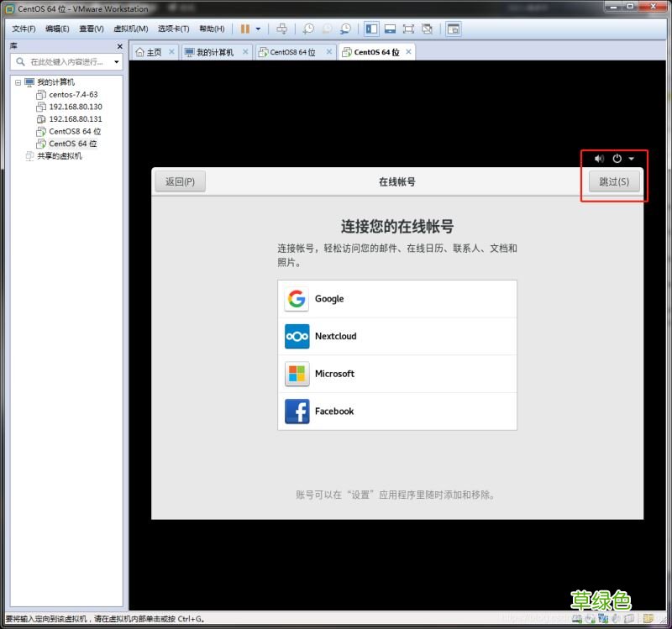Select the Google account icon
The width and height of the screenshot is (672, 629).
(297, 298)
